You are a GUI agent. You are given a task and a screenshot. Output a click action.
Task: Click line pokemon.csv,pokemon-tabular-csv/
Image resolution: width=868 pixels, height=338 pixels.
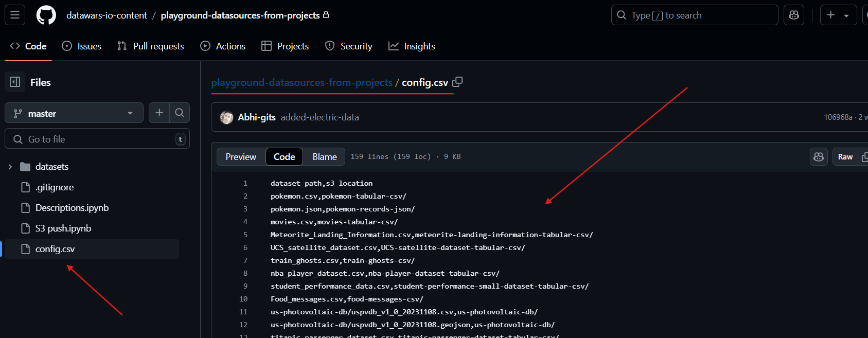click(338, 196)
